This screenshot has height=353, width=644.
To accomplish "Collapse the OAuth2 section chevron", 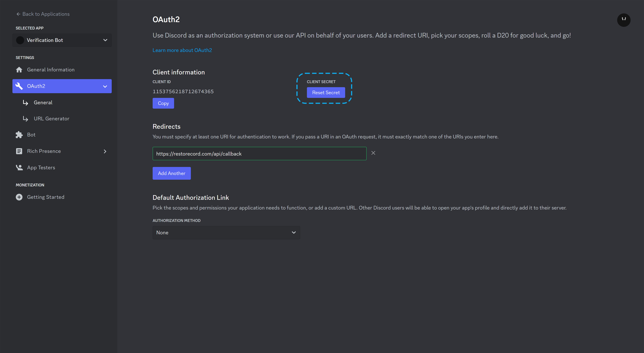I will point(105,86).
